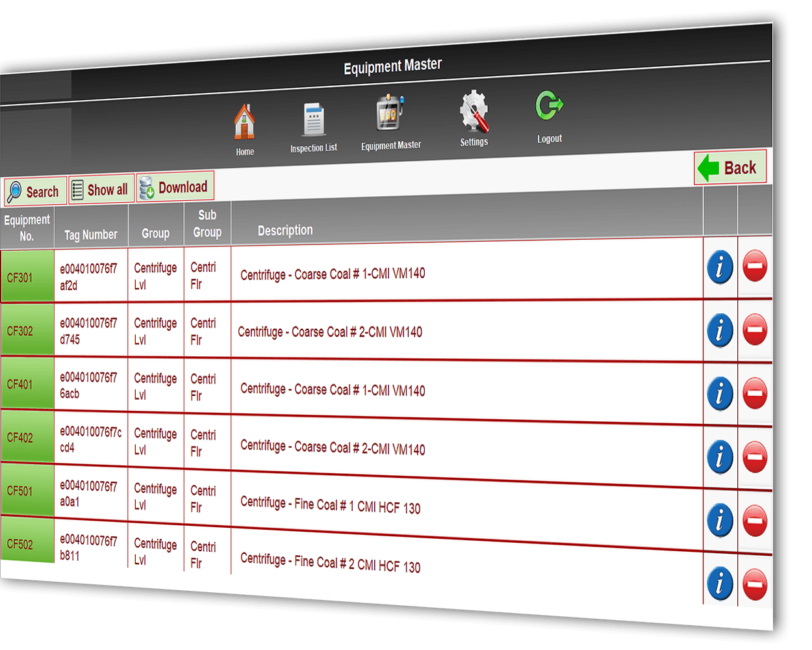Open Settings gear icon

click(474, 110)
